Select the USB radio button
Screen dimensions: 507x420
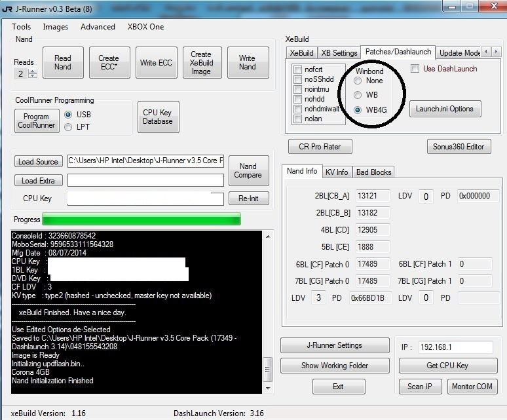pyautogui.click(x=68, y=115)
